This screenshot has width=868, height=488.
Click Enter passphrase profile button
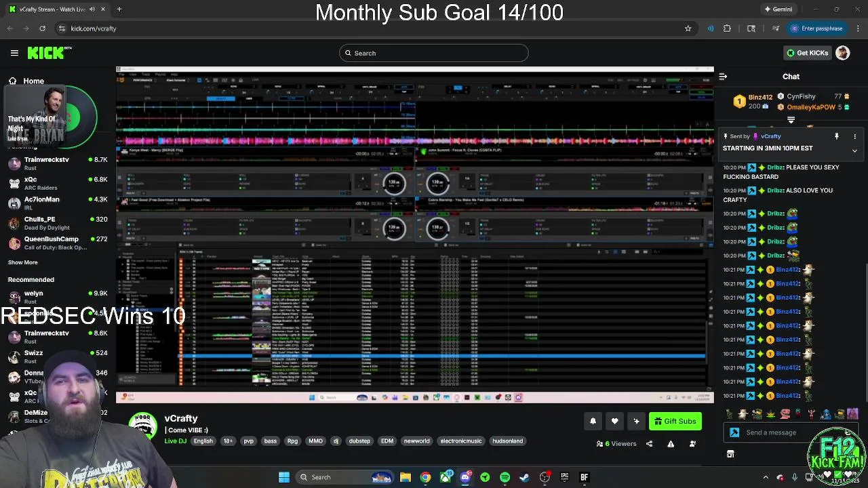(x=816, y=28)
